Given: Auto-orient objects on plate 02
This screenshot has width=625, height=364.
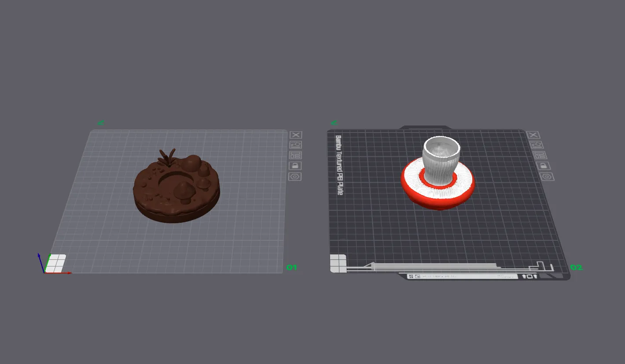Looking at the screenshot, I should (537, 144).
